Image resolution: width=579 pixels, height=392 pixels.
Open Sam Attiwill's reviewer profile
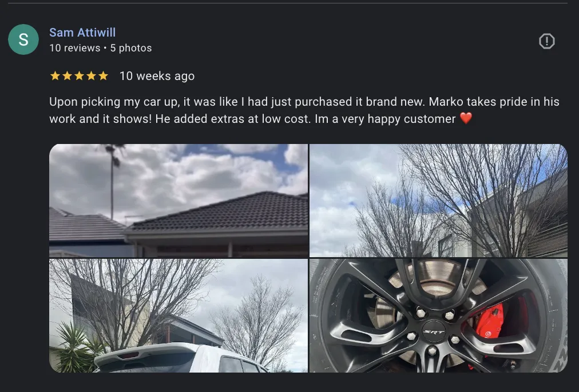coord(82,33)
